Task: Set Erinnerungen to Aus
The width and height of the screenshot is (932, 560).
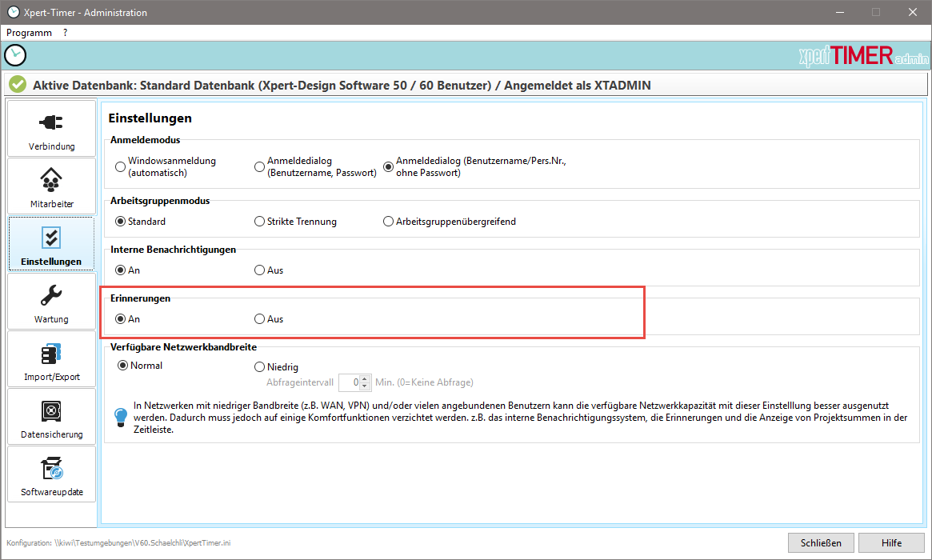Action: click(259, 319)
